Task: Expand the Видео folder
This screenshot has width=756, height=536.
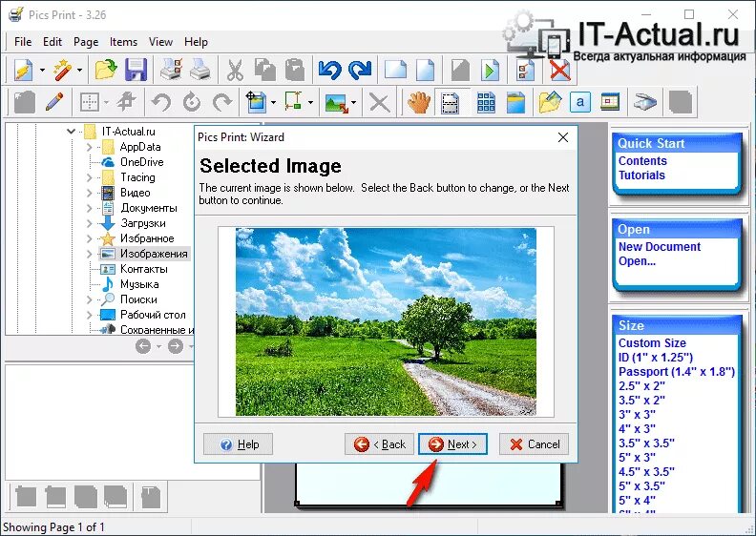Action: click(x=89, y=193)
